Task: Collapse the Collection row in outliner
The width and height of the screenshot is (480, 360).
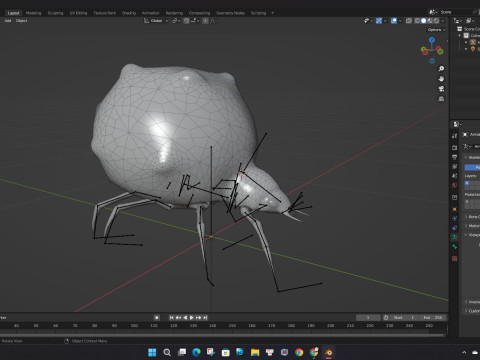Action: click(x=460, y=35)
